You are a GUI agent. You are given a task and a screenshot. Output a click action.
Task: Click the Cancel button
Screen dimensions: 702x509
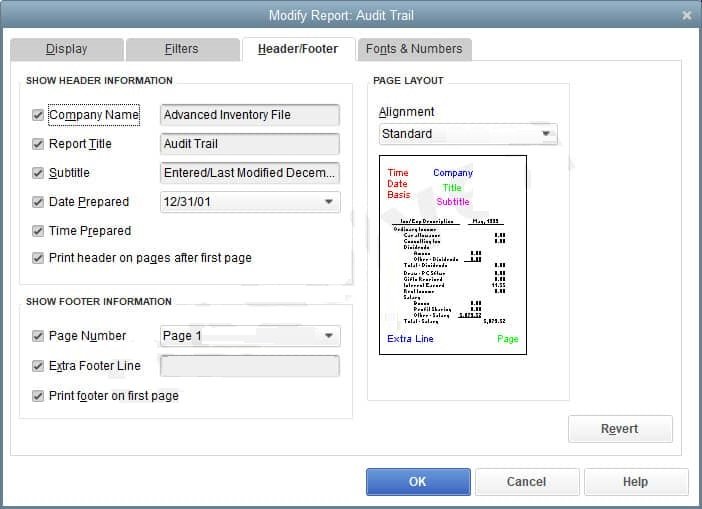527,482
